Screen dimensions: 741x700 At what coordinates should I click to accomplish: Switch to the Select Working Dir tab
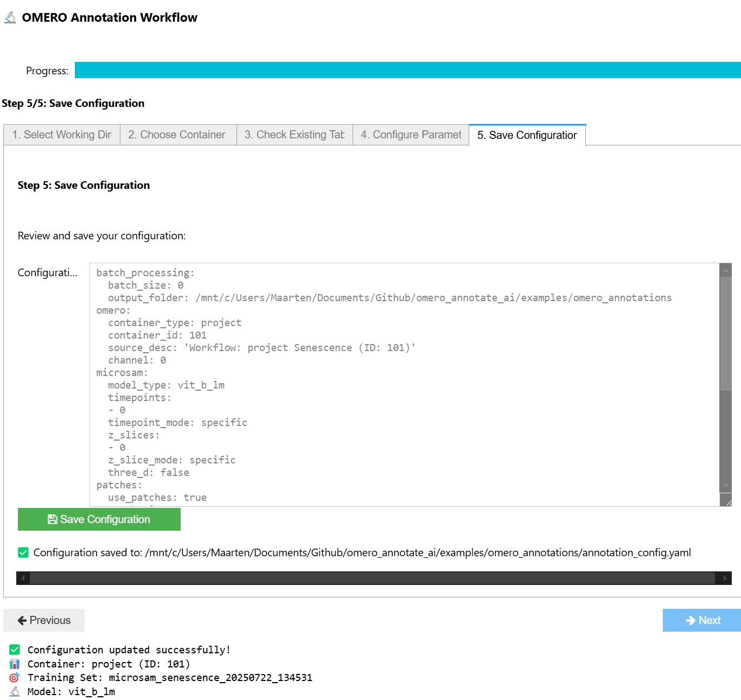coord(62,135)
